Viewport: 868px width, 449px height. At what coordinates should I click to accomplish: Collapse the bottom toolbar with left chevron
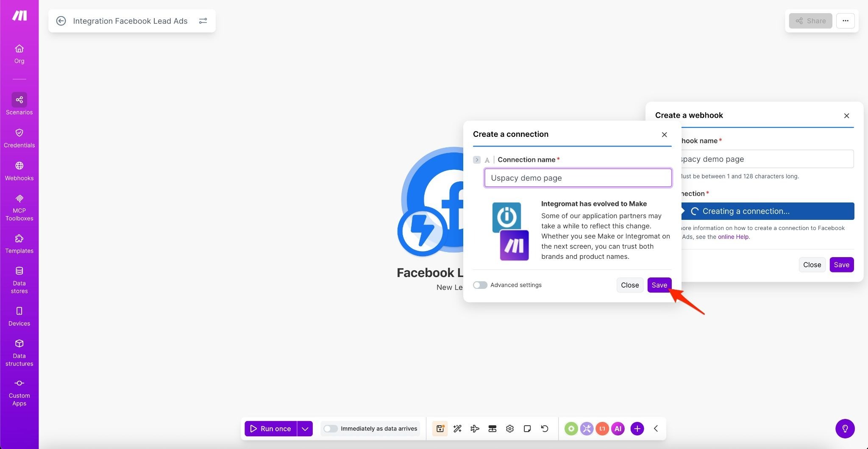[656, 429]
